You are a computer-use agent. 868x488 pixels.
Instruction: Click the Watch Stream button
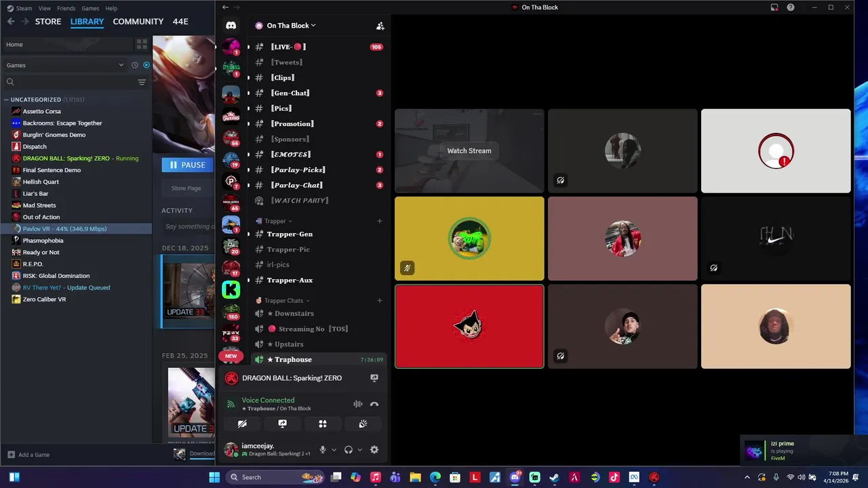(x=469, y=150)
